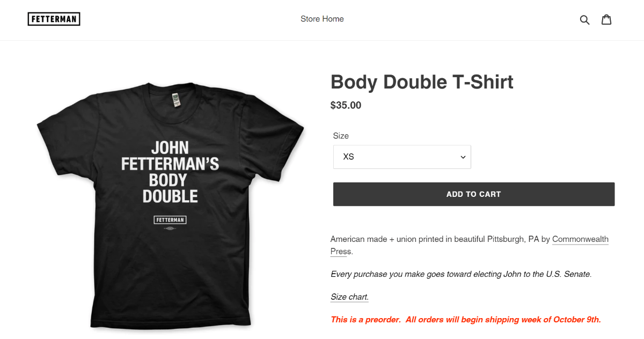This screenshot has height=339, width=644.
Task: Click the red preorder shipping notice
Action: point(465,320)
